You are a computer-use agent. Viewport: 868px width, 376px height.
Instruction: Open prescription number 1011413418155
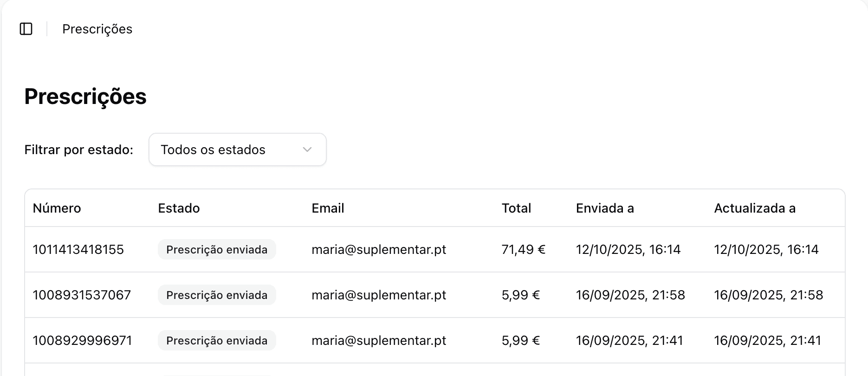point(78,249)
